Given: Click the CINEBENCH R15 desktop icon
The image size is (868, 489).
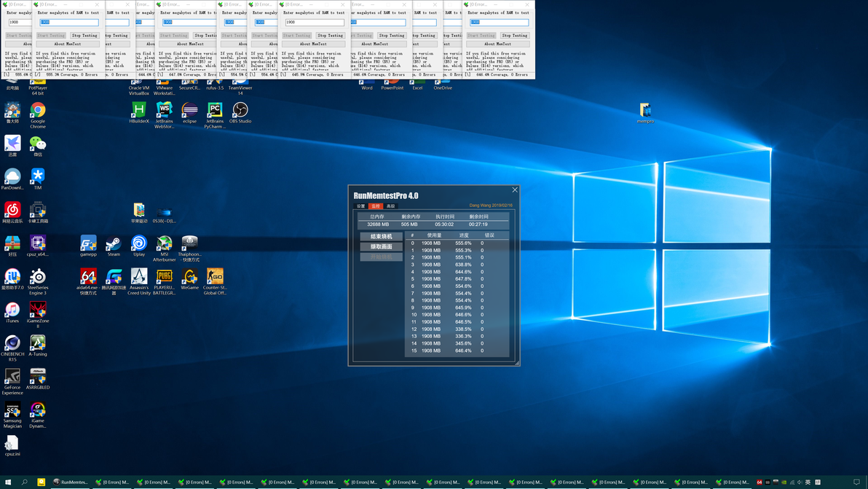Looking at the screenshot, I should tap(12, 344).
